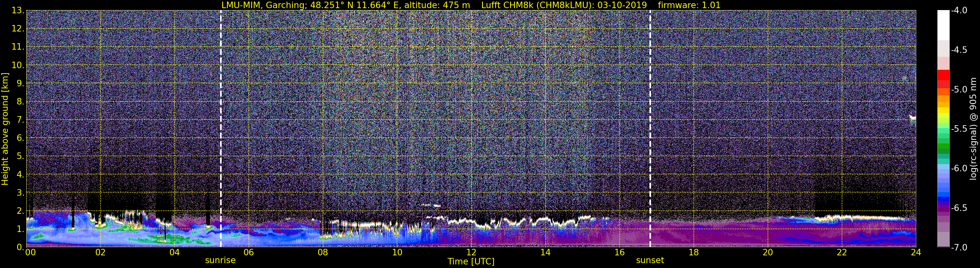Click the "10" time axis tick label
Screen dimensions: 980x268
point(397,252)
